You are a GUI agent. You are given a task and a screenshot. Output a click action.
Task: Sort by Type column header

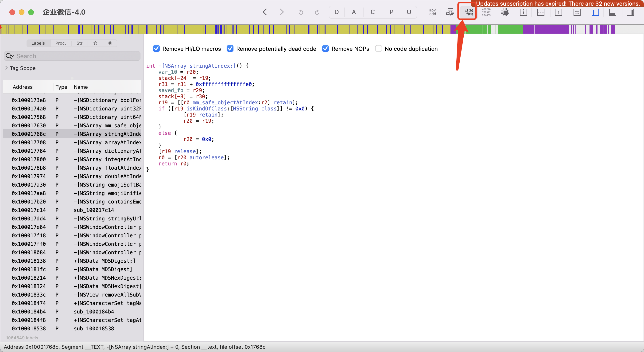tap(61, 87)
